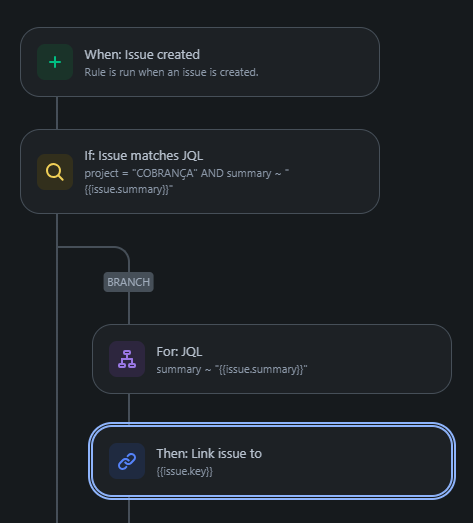The height and width of the screenshot is (523, 473).
Task: Click the yellow magnifier JQL condition icon
Action: tap(55, 172)
